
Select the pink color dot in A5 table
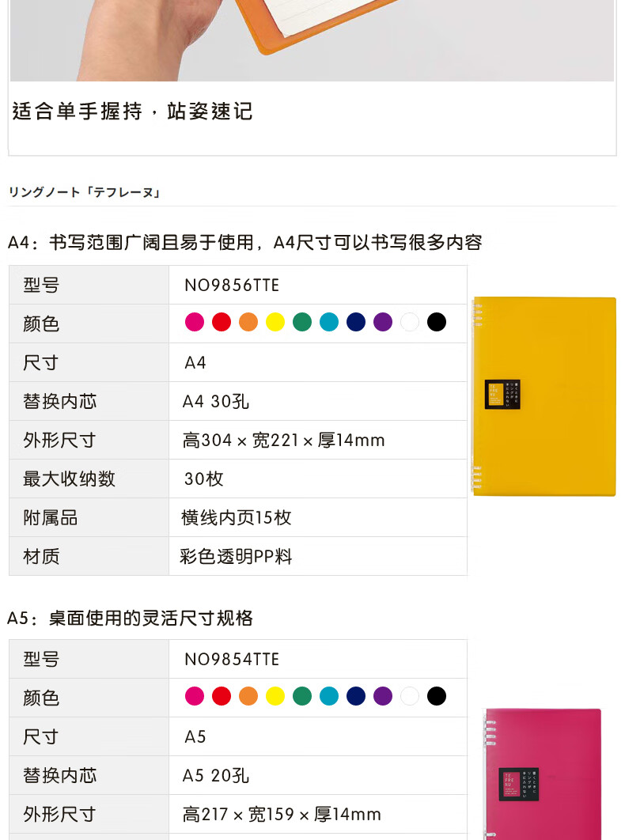[x=194, y=696]
